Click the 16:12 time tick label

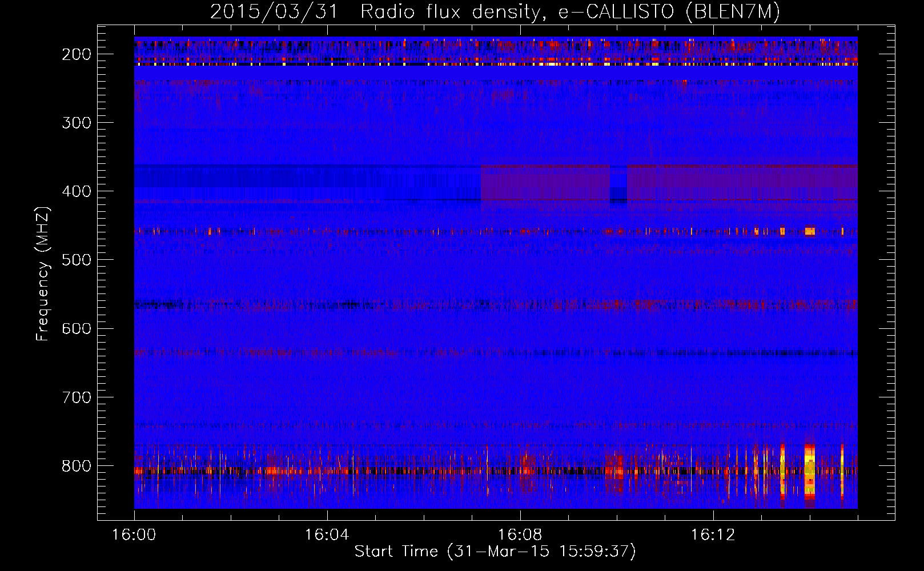tap(713, 535)
